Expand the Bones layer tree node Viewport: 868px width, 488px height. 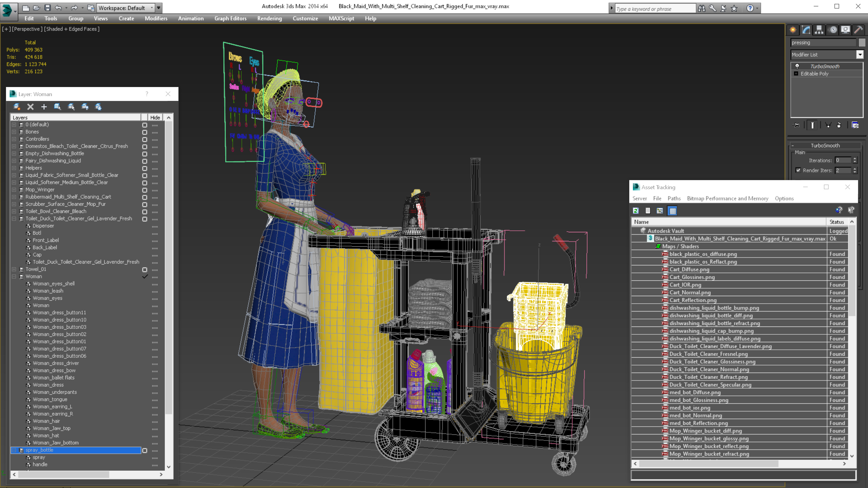pos(14,132)
